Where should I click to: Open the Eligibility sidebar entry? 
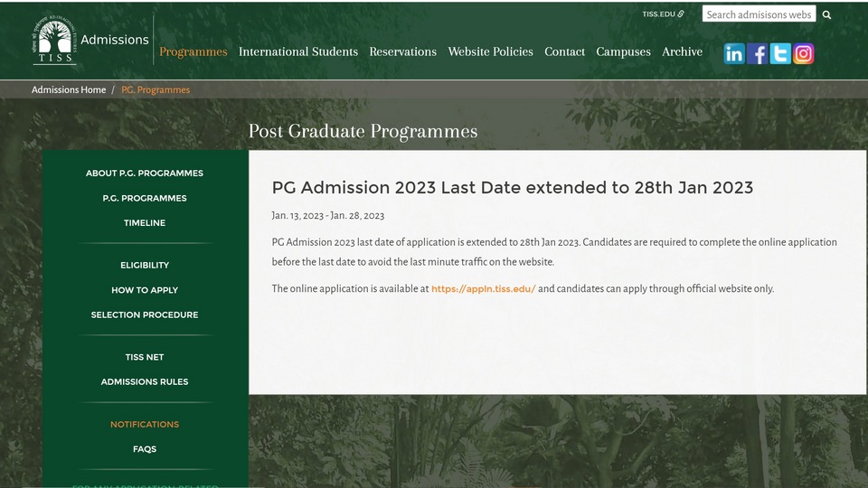[145, 265]
